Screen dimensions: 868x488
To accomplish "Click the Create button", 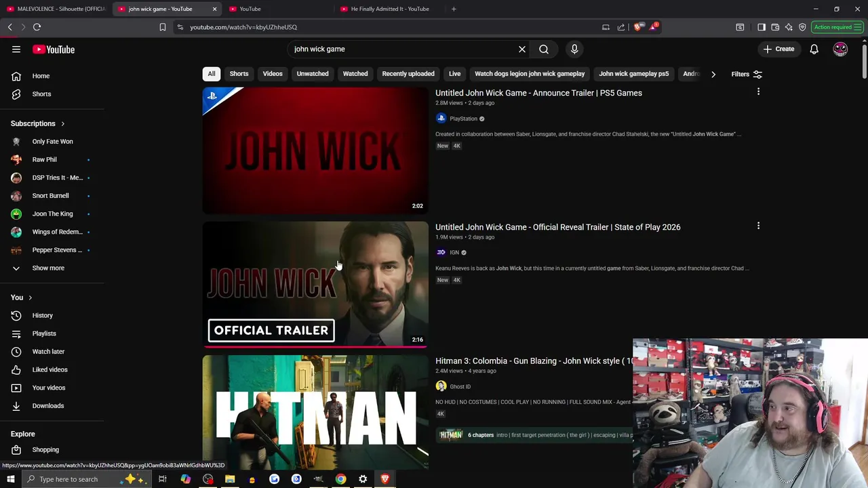I will [778, 49].
